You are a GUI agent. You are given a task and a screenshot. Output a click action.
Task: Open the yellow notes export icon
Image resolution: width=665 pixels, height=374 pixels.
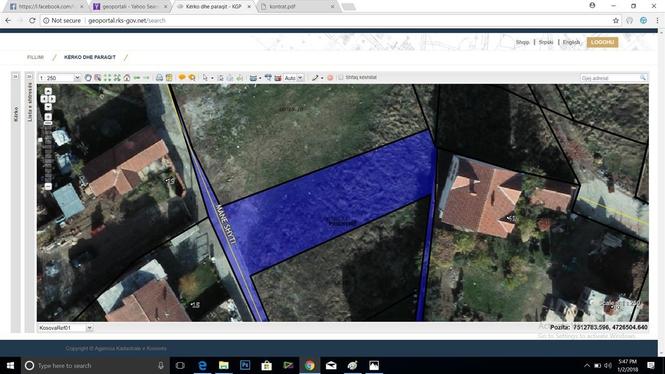tap(169, 78)
